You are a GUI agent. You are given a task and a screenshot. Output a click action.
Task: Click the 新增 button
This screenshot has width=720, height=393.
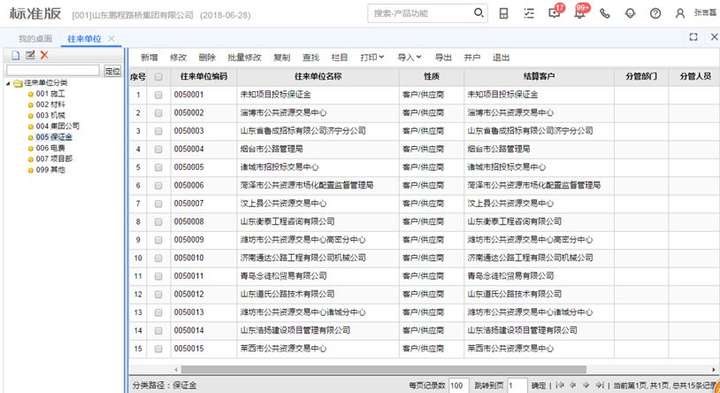point(149,57)
